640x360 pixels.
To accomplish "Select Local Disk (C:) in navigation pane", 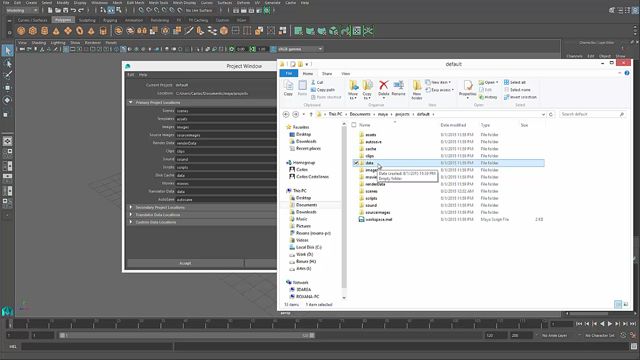I will point(305,247).
